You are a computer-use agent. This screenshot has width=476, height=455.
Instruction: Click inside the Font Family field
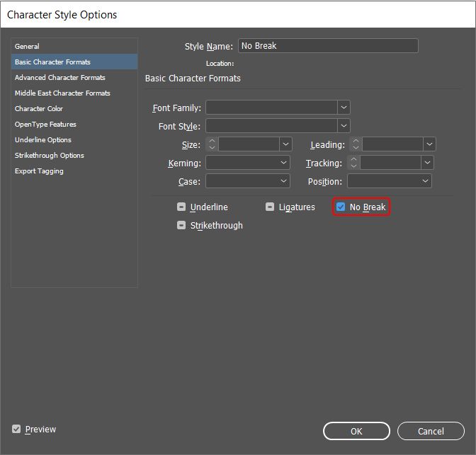271,108
